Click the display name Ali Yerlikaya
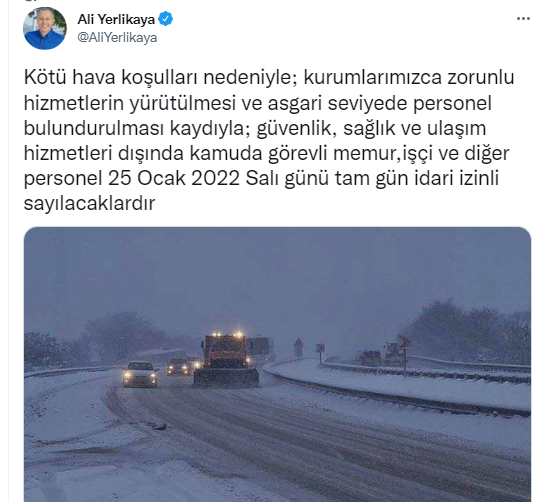This screenshot has width=541, height=502. pos(116,19)
